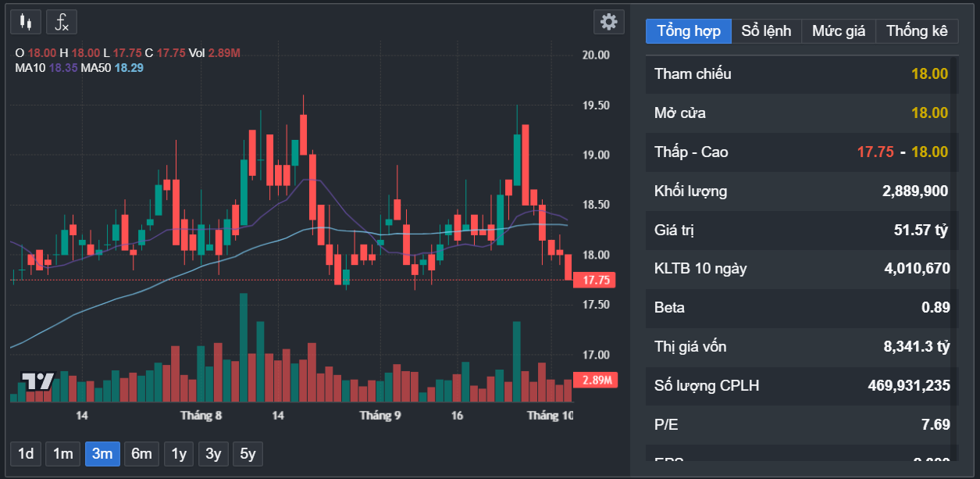
Task: Open the fx indicators menu
Action: [62, 22]
